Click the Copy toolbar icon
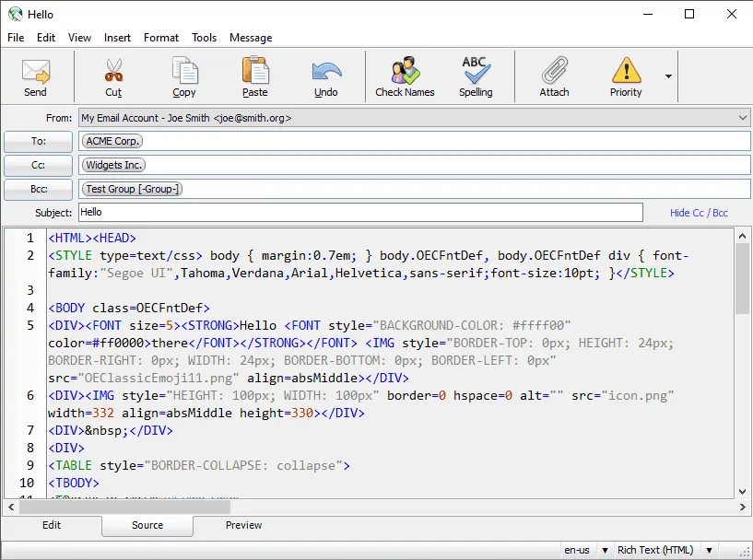Image resolution: width=753 pixels, height=560 pixels. pos(184,76)
